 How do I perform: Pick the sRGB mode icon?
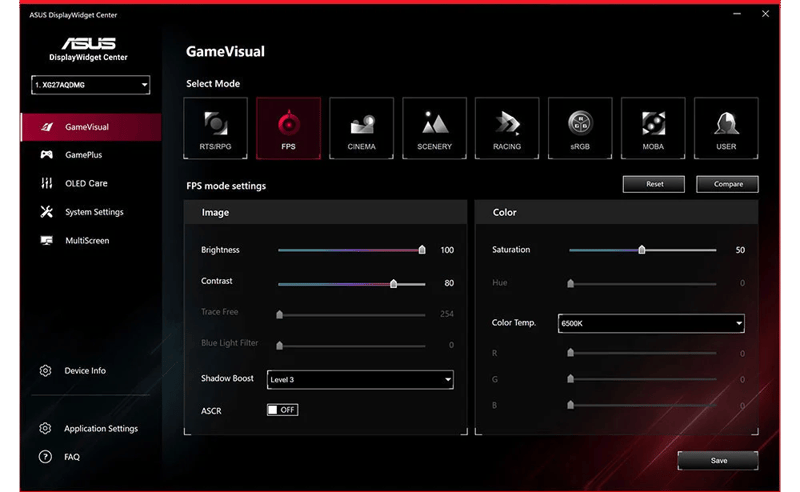(x=580, y=128)
